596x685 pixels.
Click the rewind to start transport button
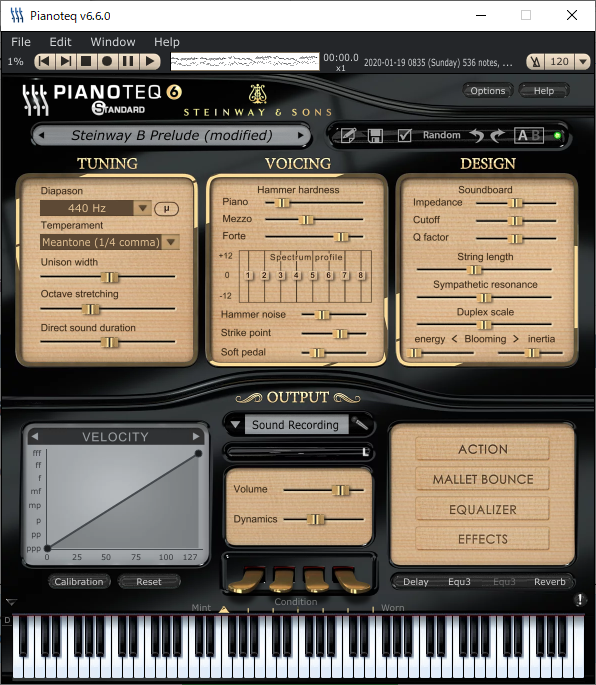tap(45, 62)
